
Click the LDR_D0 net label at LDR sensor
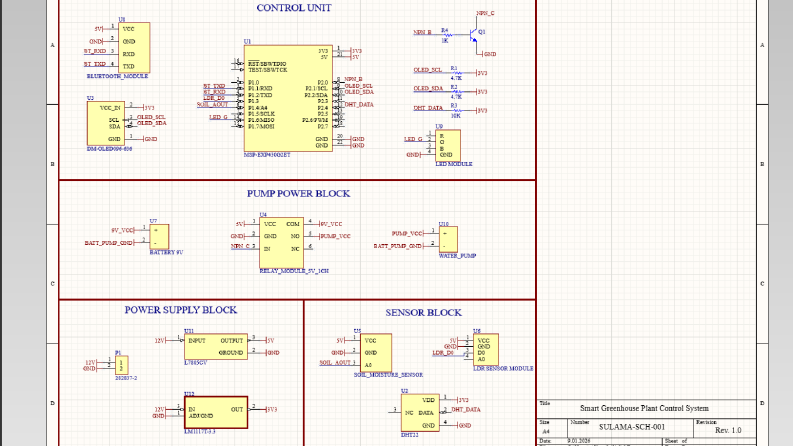click(443, 353)
